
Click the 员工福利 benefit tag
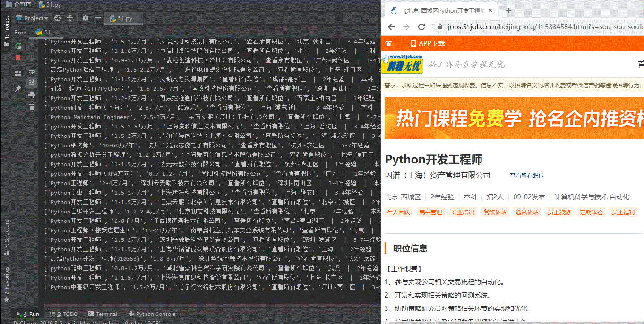[623, 213]
